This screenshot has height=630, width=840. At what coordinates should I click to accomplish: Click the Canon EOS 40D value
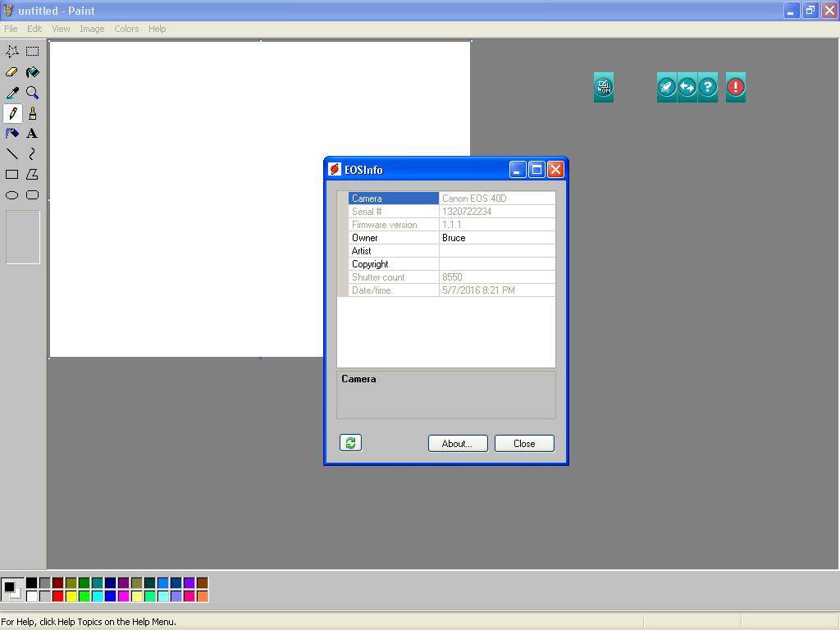(474, 199)
